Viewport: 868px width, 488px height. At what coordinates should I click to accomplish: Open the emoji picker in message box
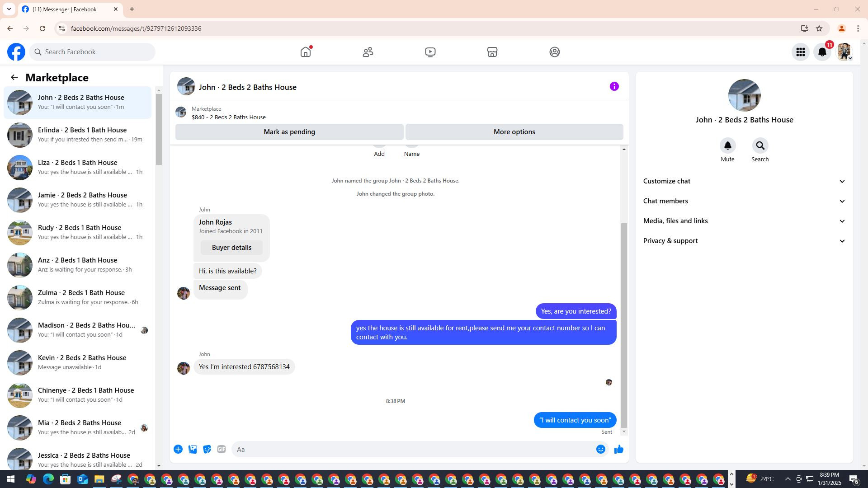(x=600, y=449)
